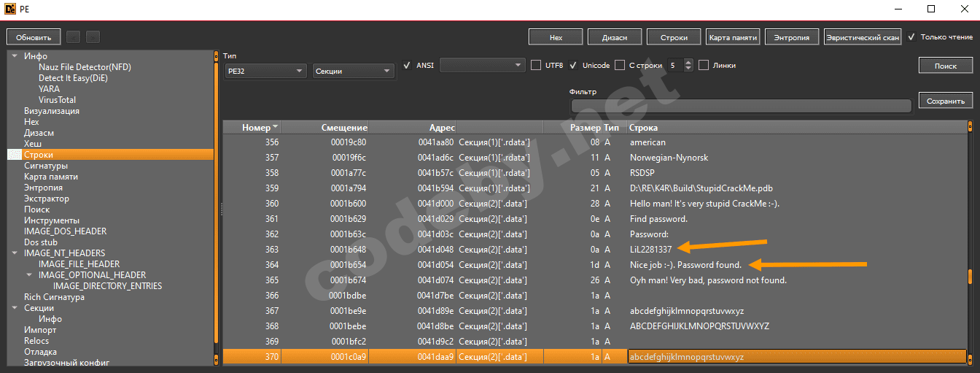Viewport: 980px width, 373px height.
Task: Sort by the Номер column header
Action: coord(252,128)
